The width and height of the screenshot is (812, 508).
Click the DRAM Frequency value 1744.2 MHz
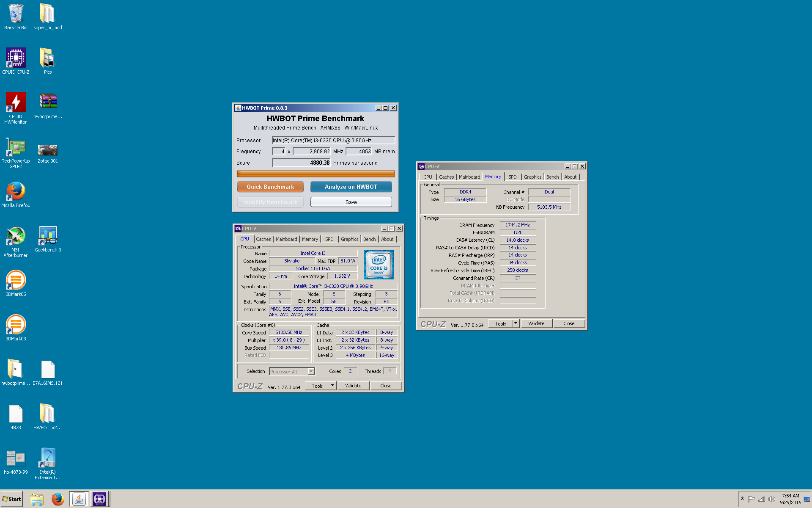tap(518, 225)
